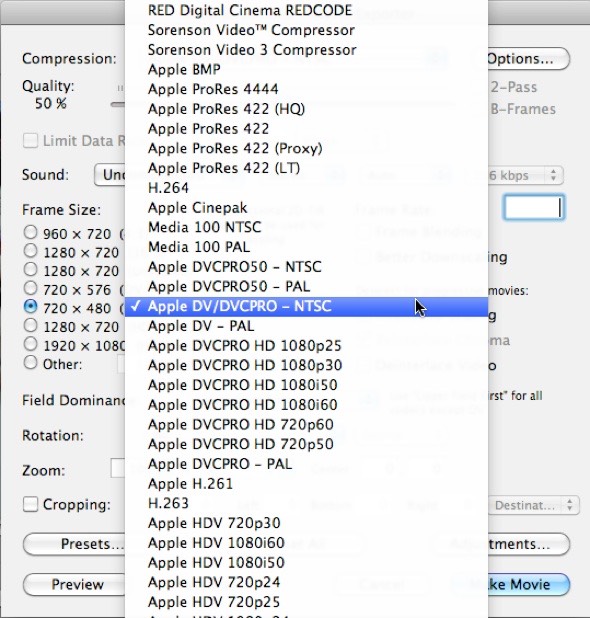Select Apple DVCPRO HD 1080i60
Viewport: 590px width, 618px height.
pyautogui.click(x=306, y=405)
